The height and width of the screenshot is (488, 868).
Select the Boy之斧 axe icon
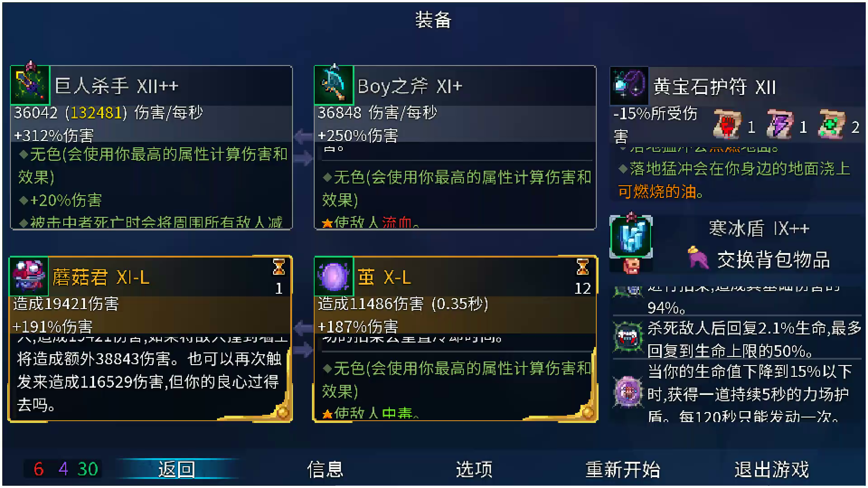point(334,85)
